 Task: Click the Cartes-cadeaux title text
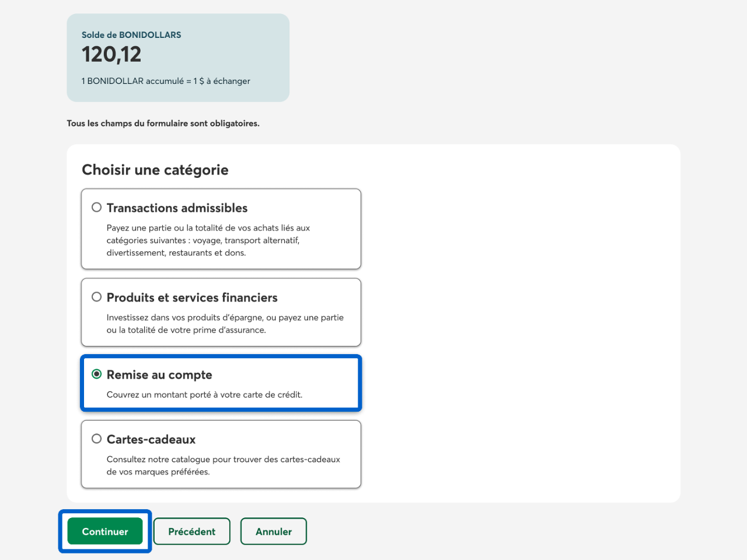point(151,439)
